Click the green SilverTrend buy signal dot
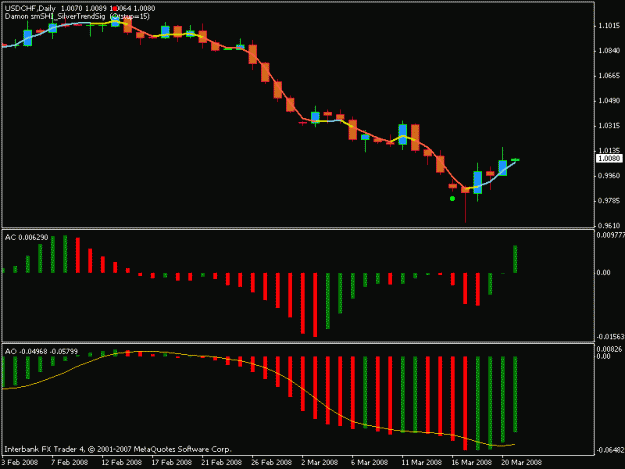 pos(452,198)
